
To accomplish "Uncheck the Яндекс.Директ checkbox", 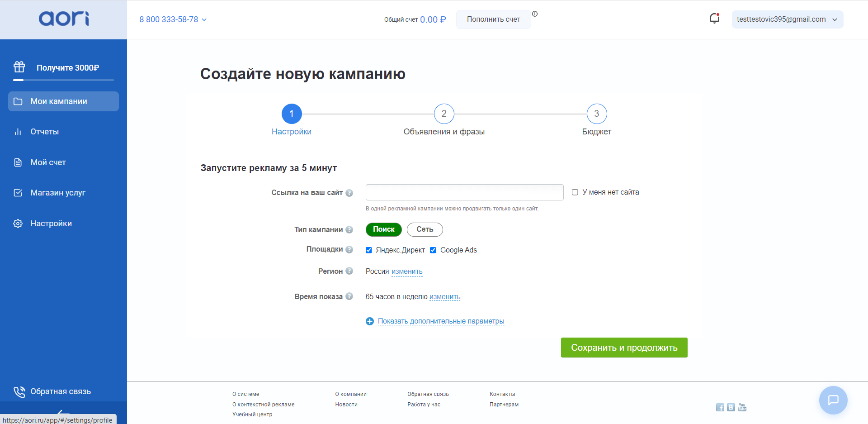I will point(369,250).
